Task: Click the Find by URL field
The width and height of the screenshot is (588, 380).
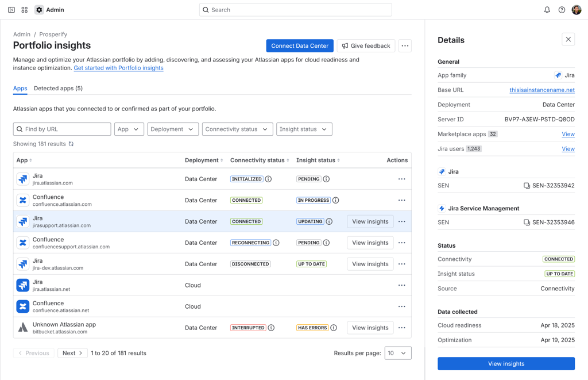Action: pyautogui.click(x=62, y=129)
